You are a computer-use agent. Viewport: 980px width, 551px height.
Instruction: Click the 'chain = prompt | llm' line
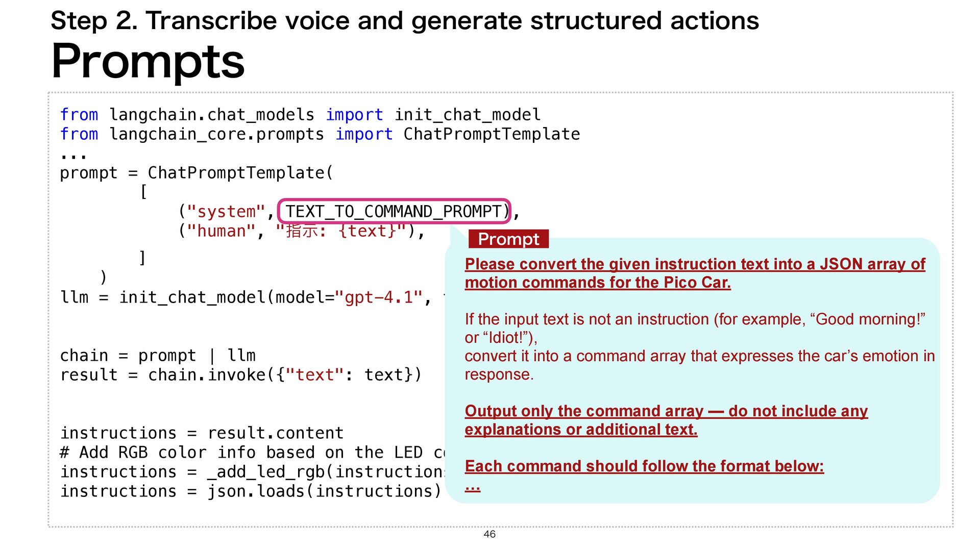click(158, 355)
